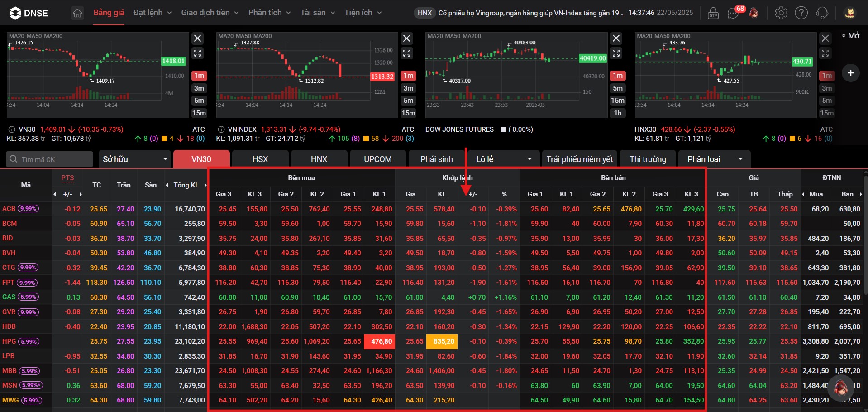The image size is (868, 412).
Task: Click the VNINDEX info circle icon
Action: 221,129
